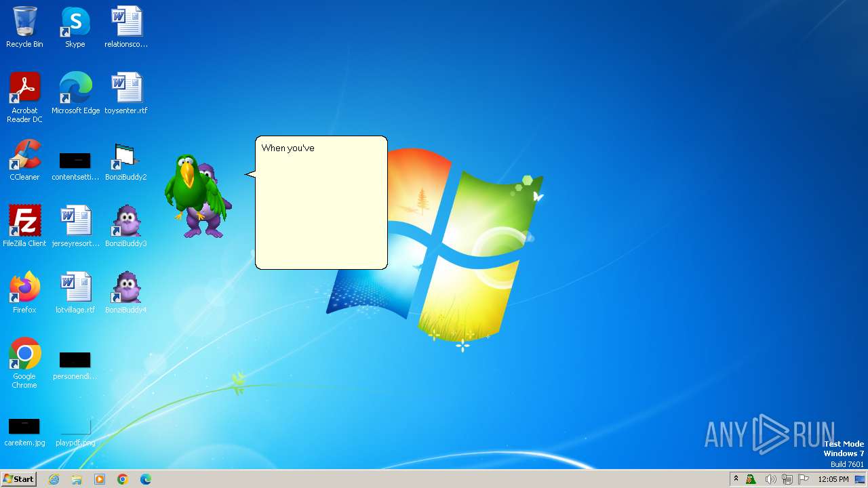Select the Firefox desktop shortcut
This screenshot has width=868, height=488.
tap(24, 293)
